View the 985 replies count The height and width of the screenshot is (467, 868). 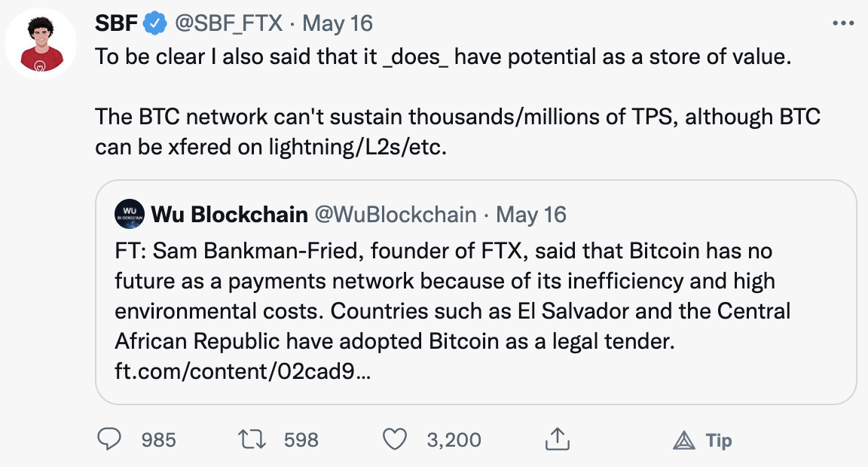click(x=158, y=440)
